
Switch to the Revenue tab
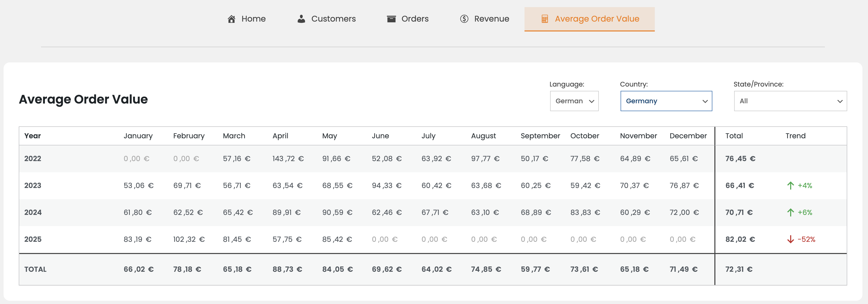click(491, 19)
